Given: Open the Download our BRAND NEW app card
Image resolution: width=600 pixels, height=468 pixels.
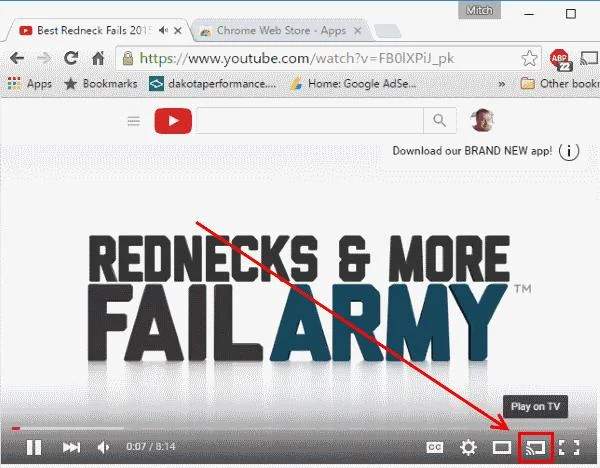Looking at the screenshot, I should pos(472,151).
